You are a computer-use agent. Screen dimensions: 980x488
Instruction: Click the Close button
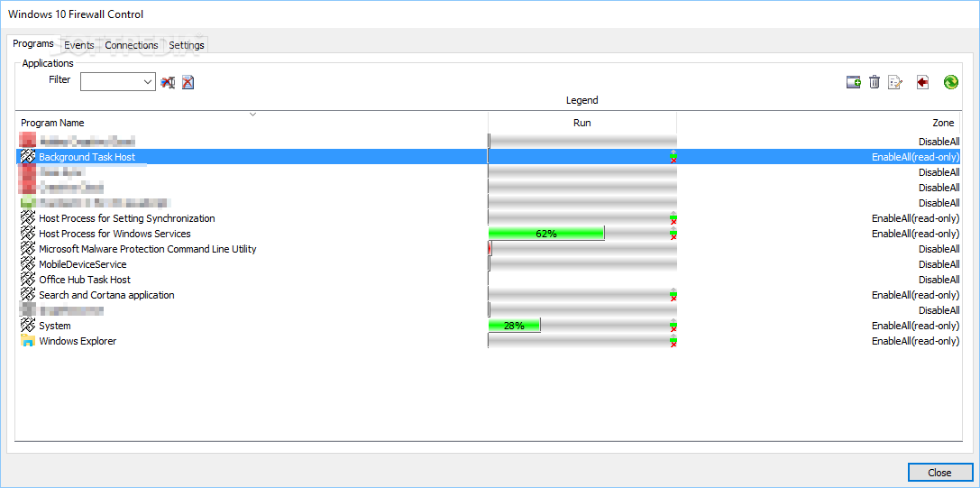point(939,473)
